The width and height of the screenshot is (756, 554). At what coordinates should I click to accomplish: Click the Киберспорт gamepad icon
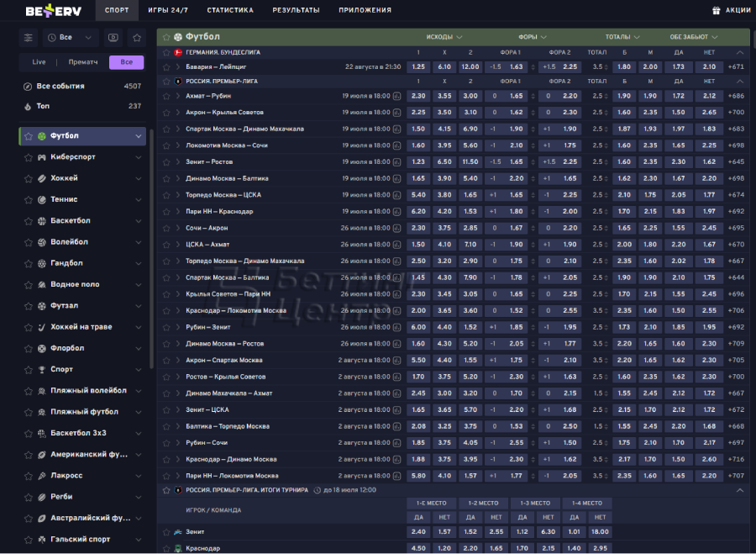(42, 157)
